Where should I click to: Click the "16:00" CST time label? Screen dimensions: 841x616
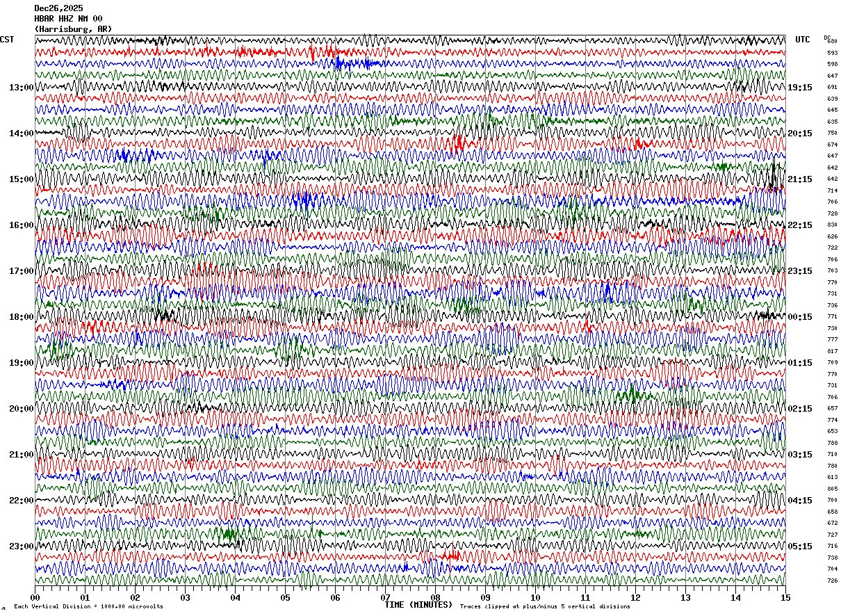pos(22,225)
